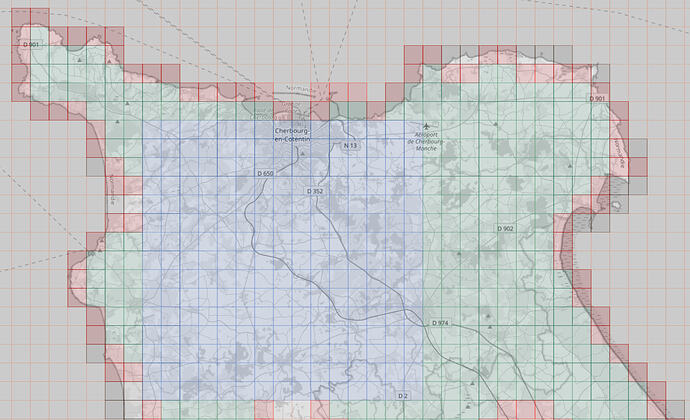
Task: Click the vertical Normandie label on west coast
Action: (x=112, y=190)
